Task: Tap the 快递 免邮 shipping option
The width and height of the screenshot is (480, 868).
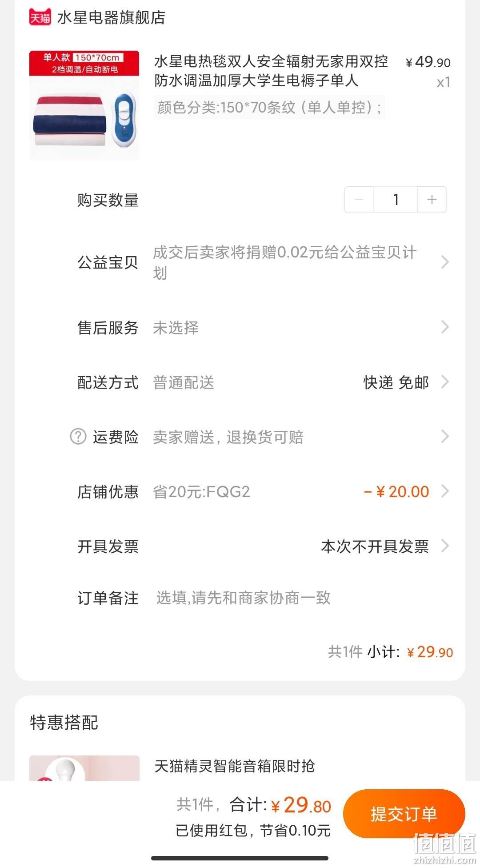Action: pos(396,382)
